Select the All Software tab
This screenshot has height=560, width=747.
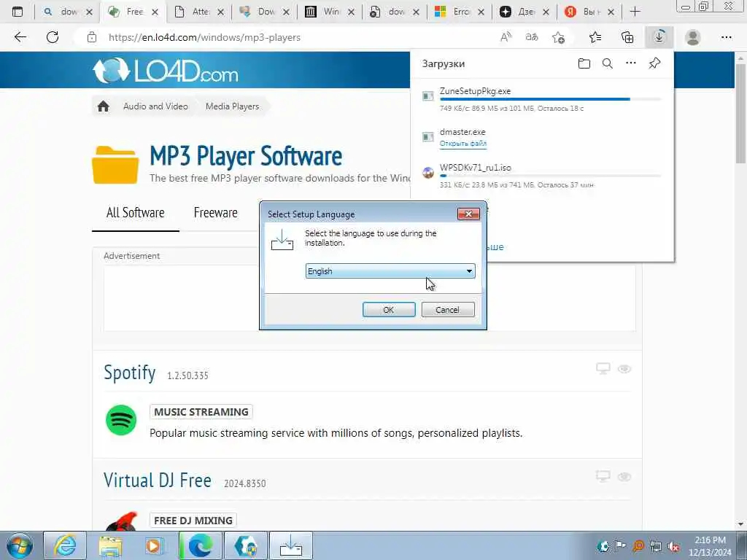click(x=135, y=213)
